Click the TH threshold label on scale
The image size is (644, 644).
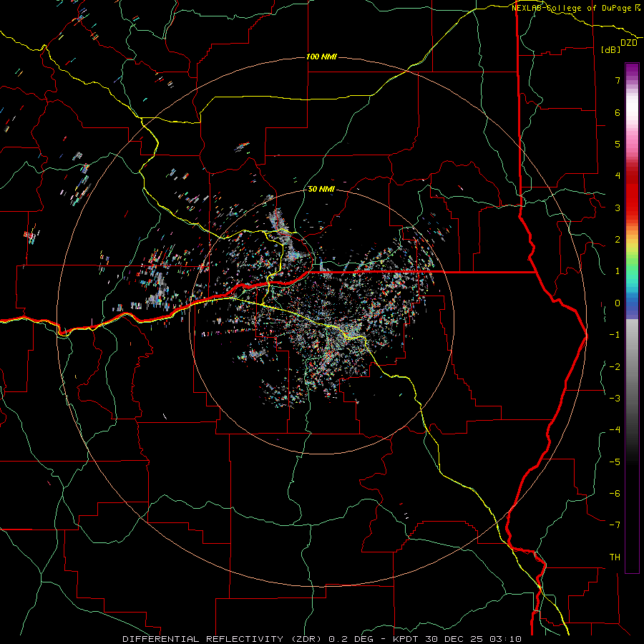tap(615, 557)
